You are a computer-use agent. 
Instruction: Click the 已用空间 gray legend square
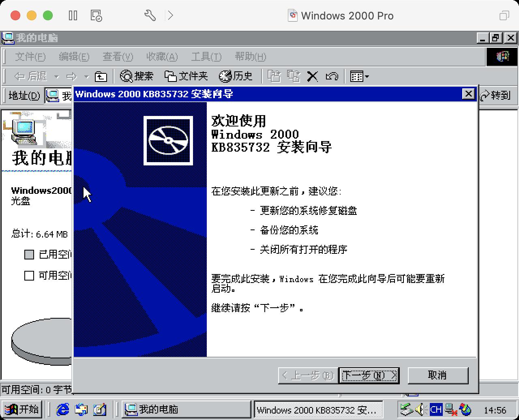point(29,255)
